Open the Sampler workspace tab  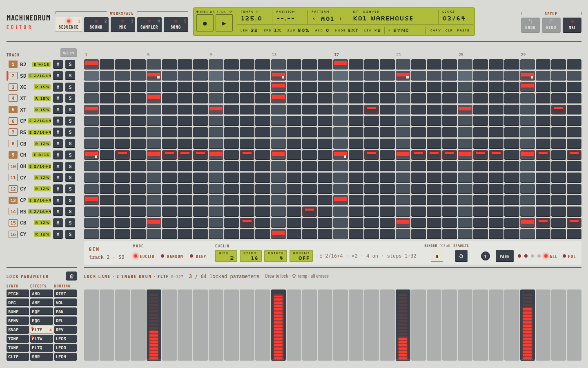click(x=149, y=25)
